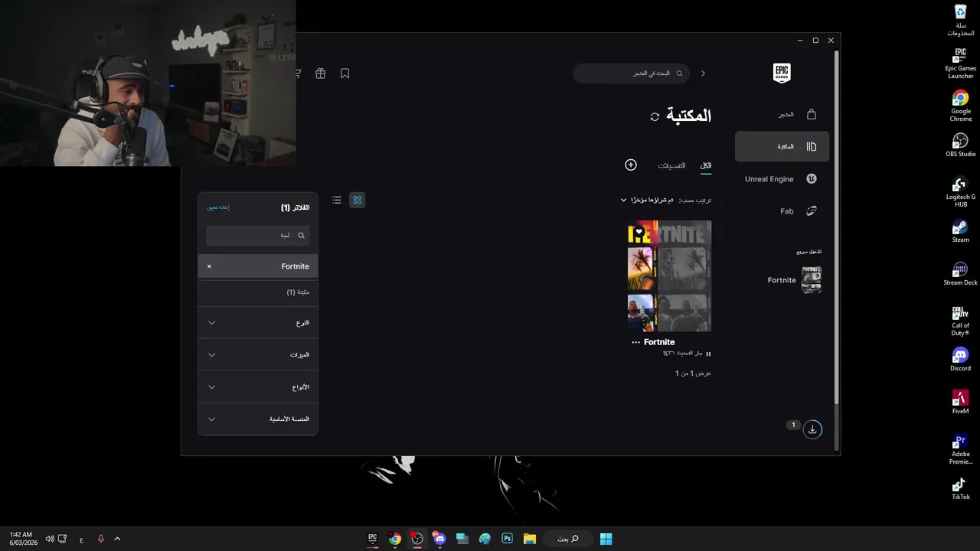Open Logitech G HUB desktop shortcut
The image size is (980, 551).
[961, 192]
